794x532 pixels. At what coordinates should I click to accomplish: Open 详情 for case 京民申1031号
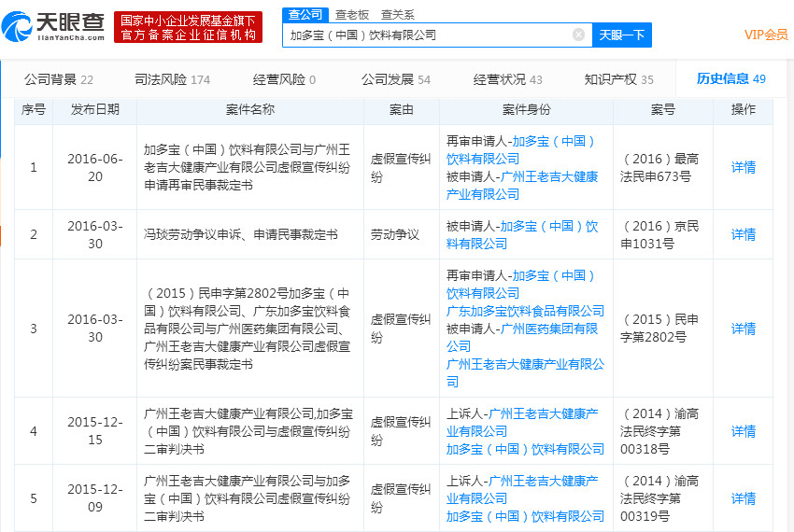coord(744,234)
